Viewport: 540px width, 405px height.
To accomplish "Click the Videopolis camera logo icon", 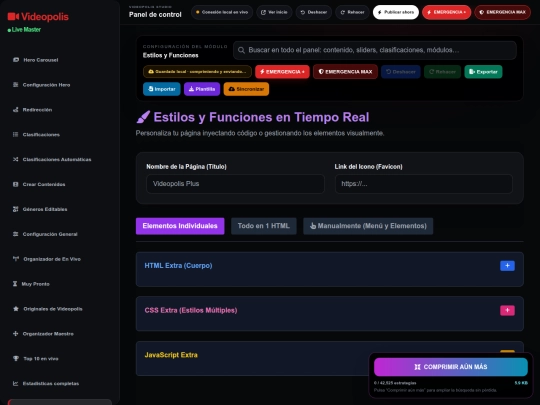I will point(13,17).
